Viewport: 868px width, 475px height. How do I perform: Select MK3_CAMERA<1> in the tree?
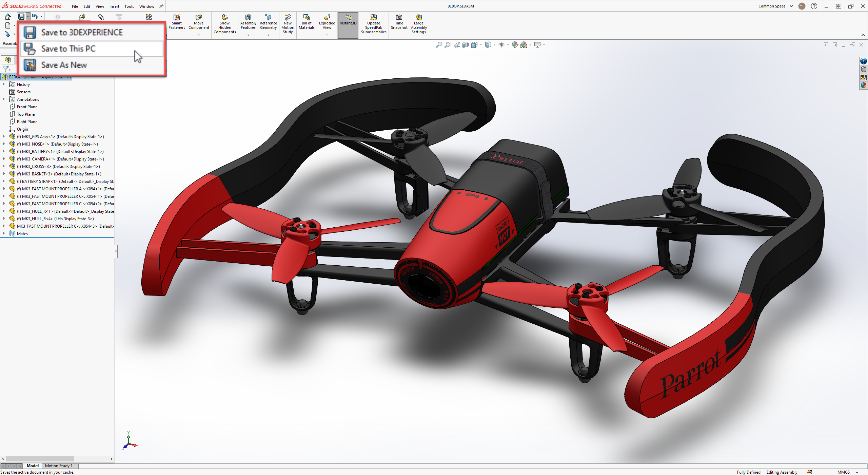click(57, 159)
